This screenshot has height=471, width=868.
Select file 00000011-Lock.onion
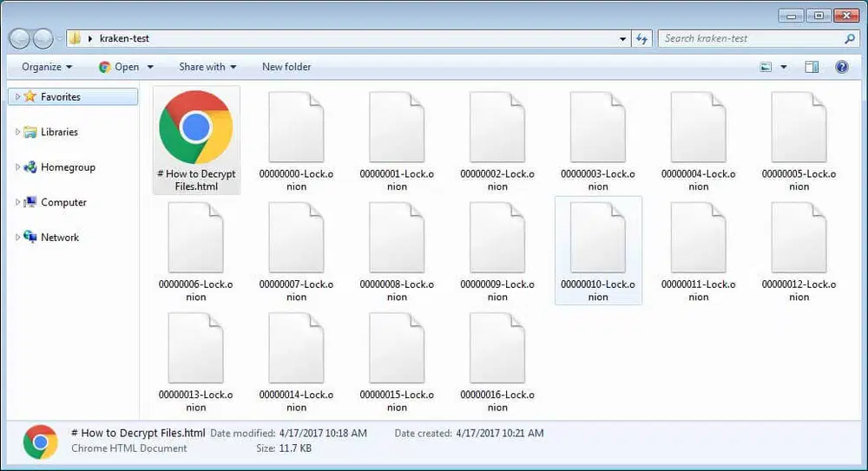tap(698, 252)
